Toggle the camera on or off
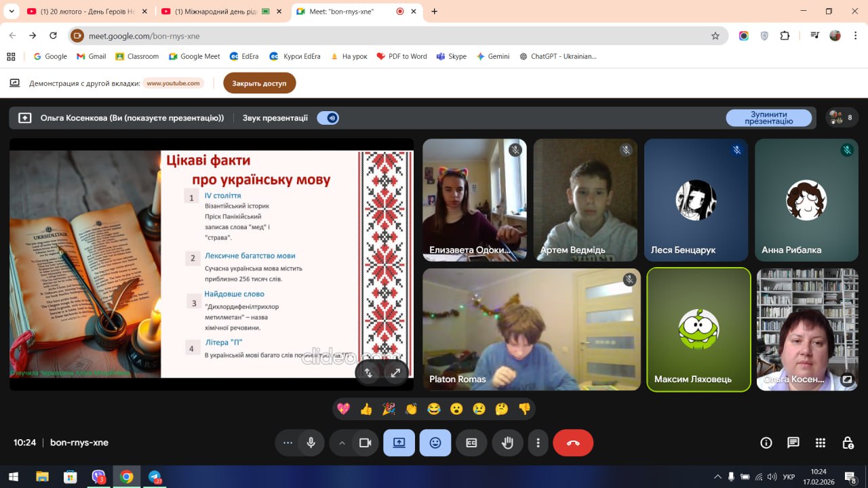 click(365, 443)
